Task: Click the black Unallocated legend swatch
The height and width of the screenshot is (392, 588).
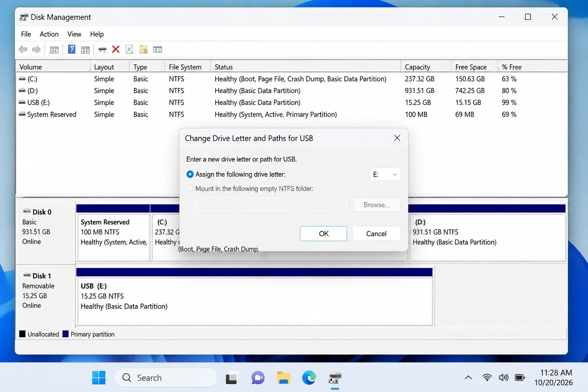Action: [x=22, y=334]
